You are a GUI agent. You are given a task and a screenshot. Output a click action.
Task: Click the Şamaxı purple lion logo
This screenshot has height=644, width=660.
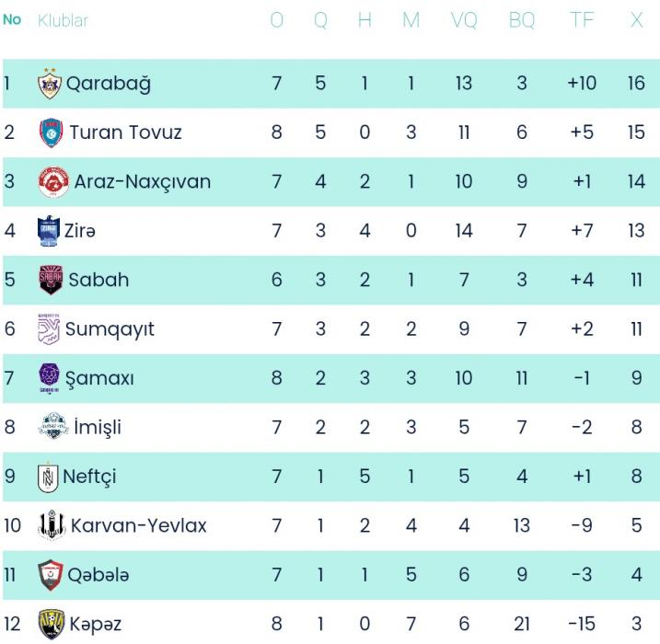49,378
